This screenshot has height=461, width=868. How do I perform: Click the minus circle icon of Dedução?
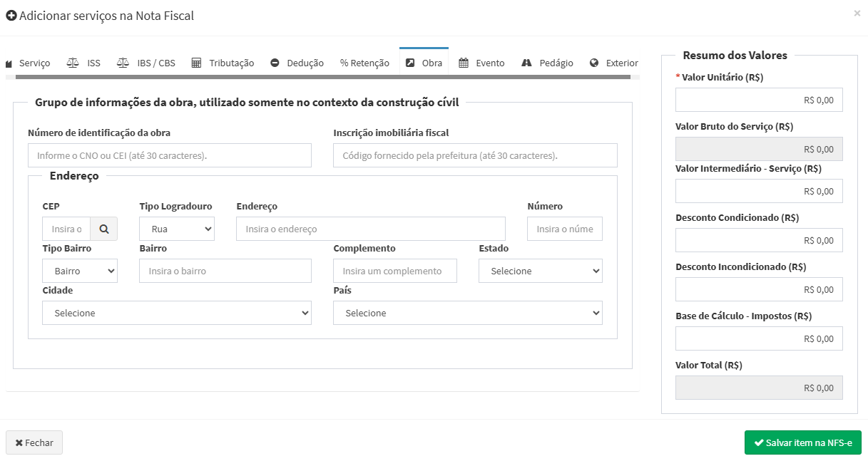click(x=275, y=63)
